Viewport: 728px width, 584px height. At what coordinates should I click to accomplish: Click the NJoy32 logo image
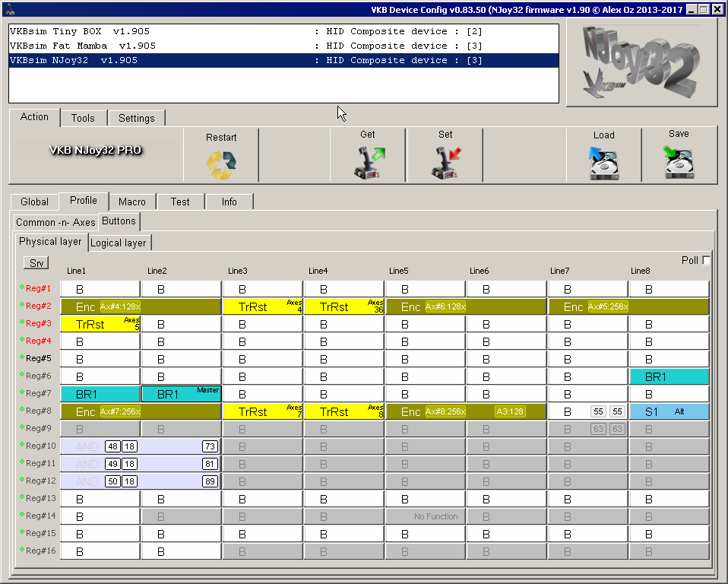coord(641,62)
